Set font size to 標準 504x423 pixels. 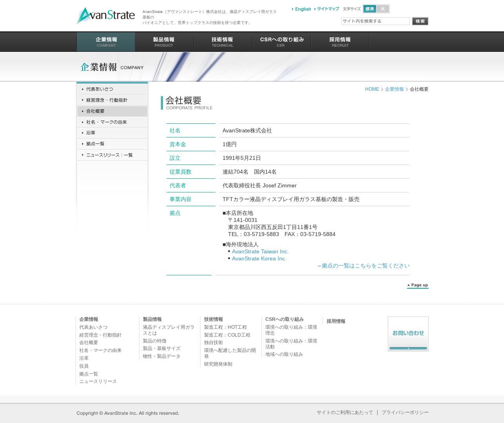coord(370,9)
